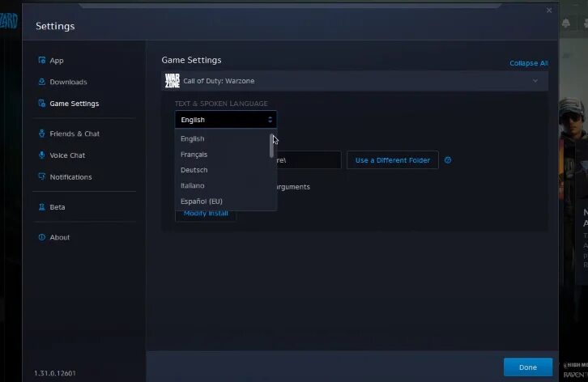Click the Modify Install button

pos(206,214)
